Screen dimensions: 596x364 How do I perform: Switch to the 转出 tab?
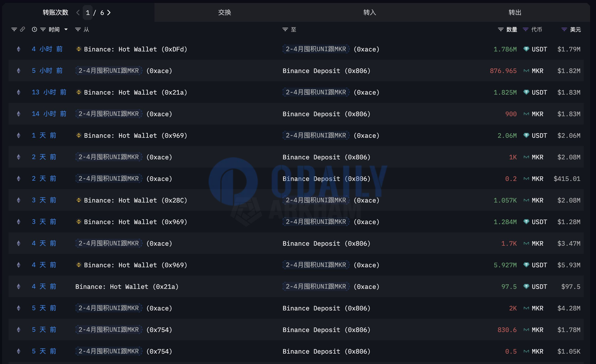[515, 13]
